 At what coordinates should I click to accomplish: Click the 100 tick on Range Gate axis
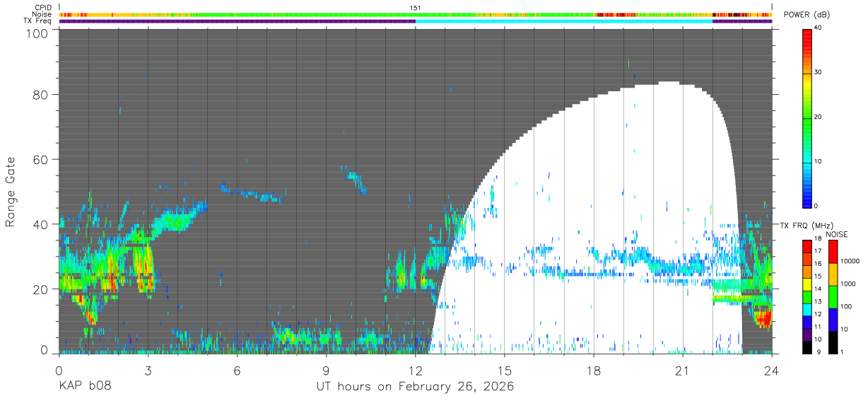point(38,33)
